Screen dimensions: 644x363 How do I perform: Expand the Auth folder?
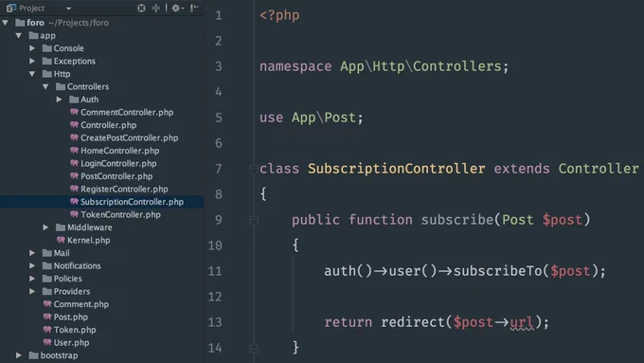[59, 100]
